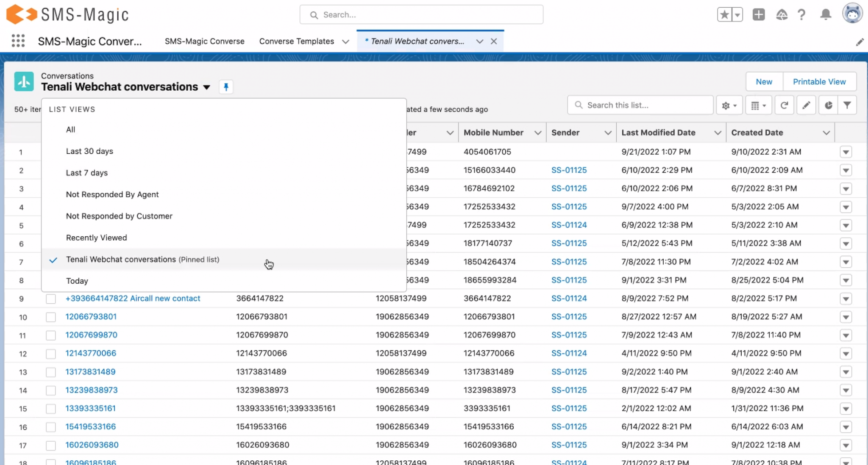Check the row checkbox for 12066793801
Screen dimensions: 868x465
(x=50, y=317)
